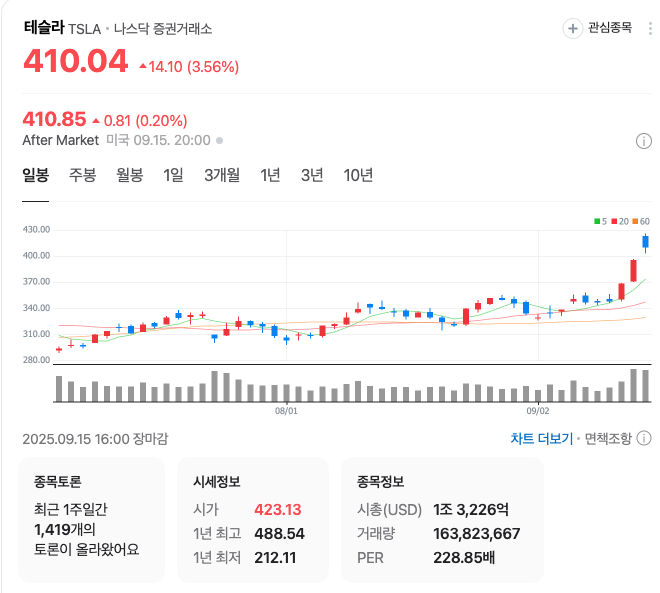Open the 종목정보 stock info card

pyautogui.click(x=442, y=520)
